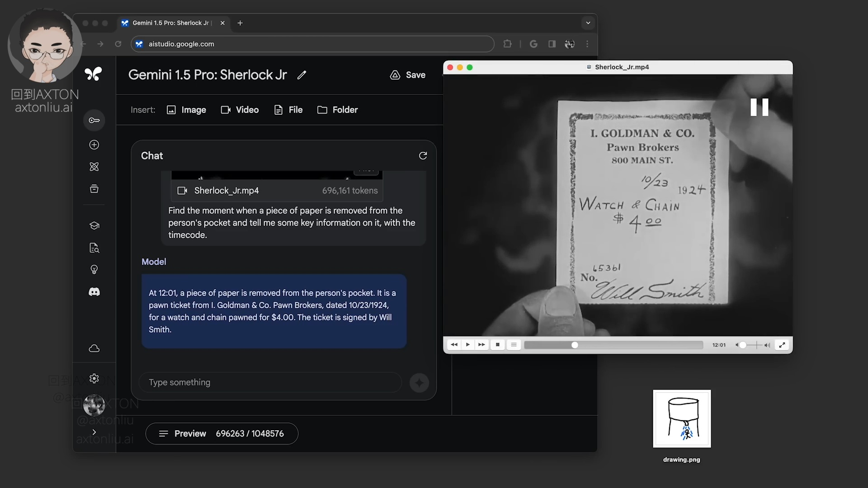Select the Video insert option
Viewport: 868px width, 488px height.
click(x=240, y=110)
